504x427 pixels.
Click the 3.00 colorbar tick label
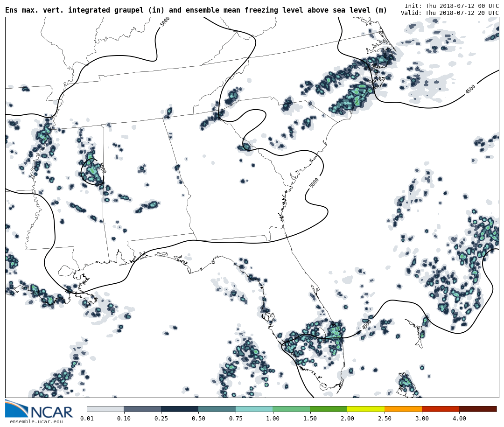point(422,418)
